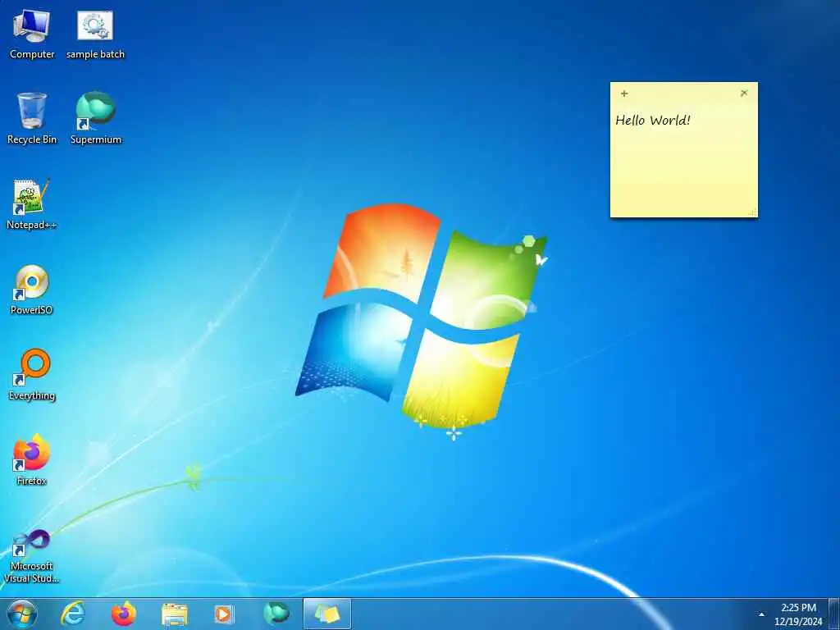Launch Internet Explorer from the taskbar
This screenshot has width=840, height=630.
[73, 614]
